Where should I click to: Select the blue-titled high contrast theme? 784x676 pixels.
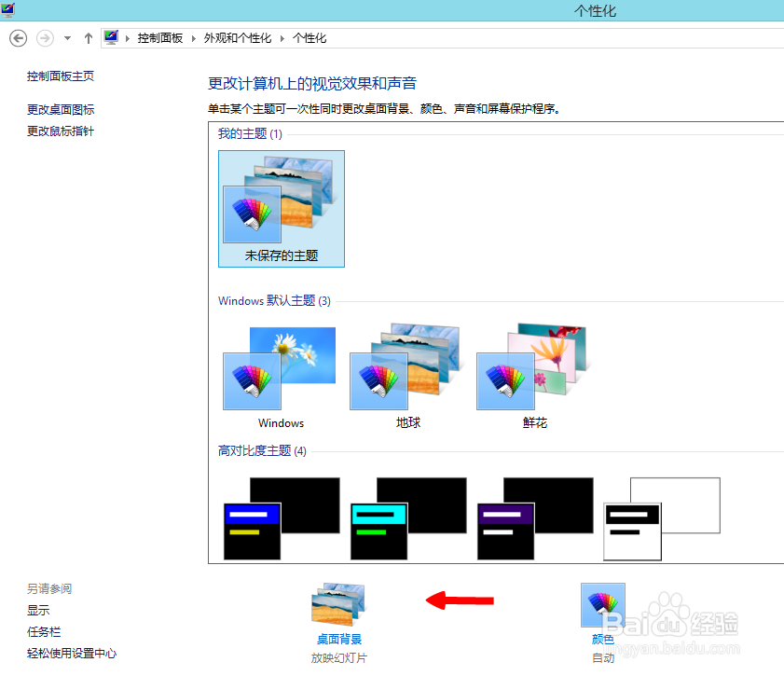(282, 518)
